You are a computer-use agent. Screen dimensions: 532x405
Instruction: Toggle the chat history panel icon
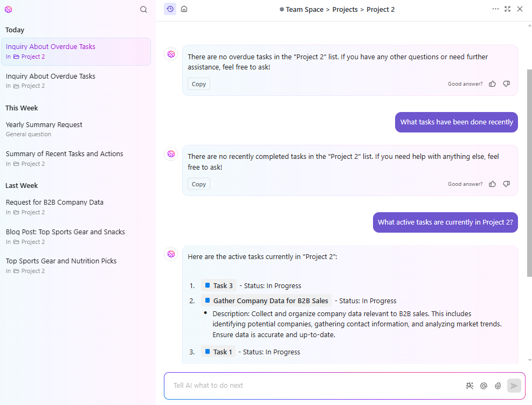pyautogui.click(x=170, y=9)
